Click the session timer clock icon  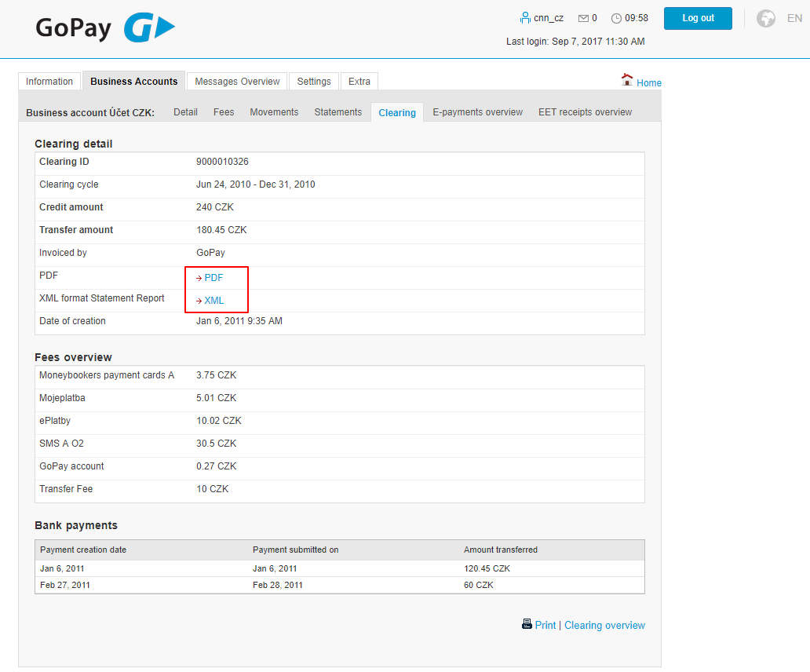click(616, 19)
